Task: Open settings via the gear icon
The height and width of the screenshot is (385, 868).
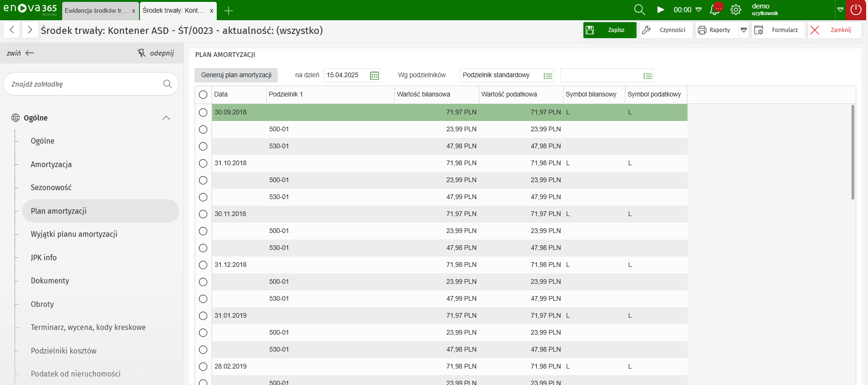Action: point(736,10)
